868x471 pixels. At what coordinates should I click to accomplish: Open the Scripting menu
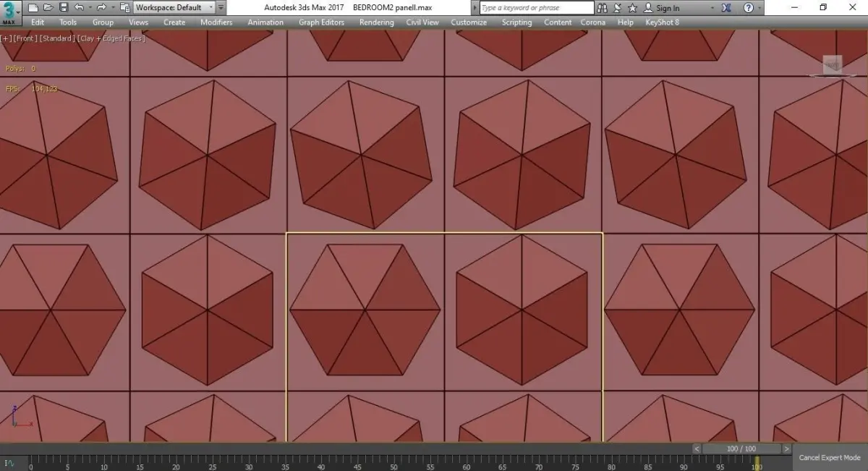point(517,22)
